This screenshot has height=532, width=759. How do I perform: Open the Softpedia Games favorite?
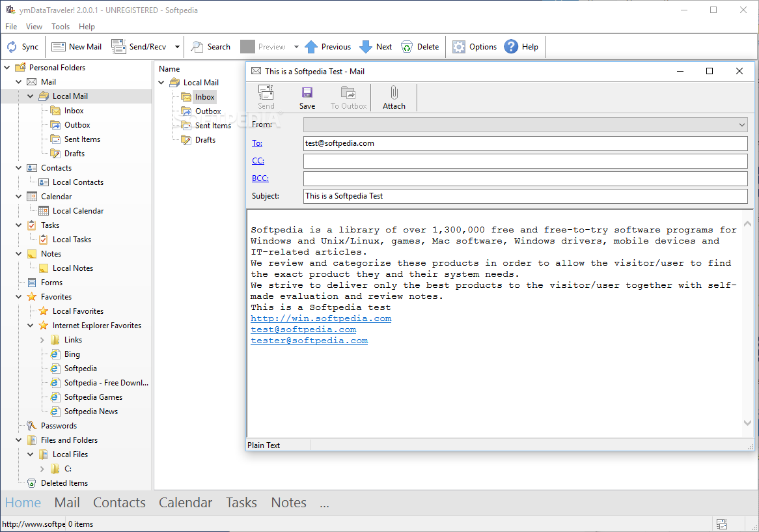point(93,397)
